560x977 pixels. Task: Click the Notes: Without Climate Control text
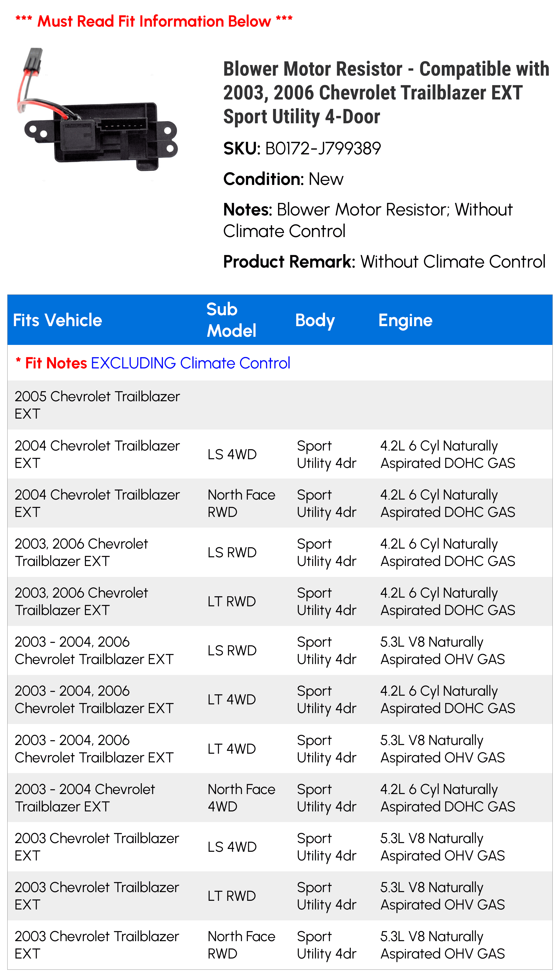[368, 220]
